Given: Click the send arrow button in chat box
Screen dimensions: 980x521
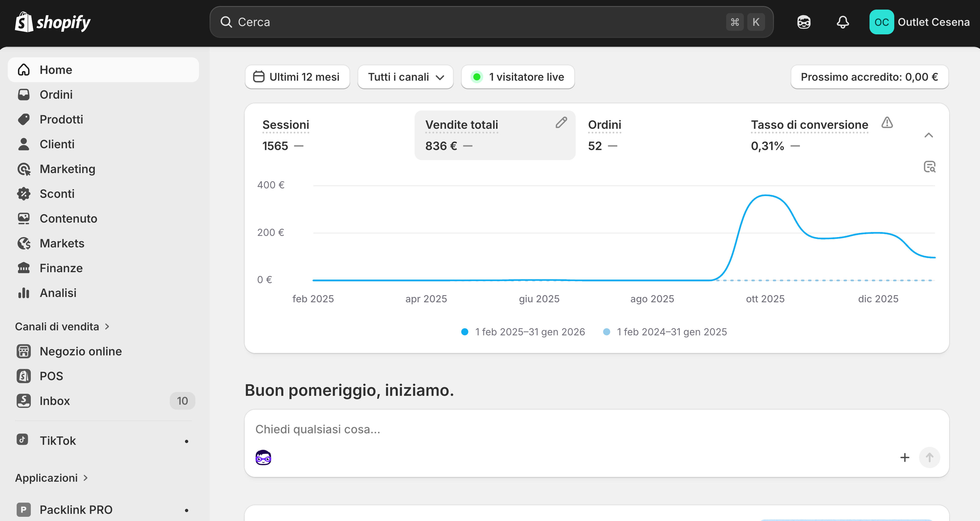Looking at the screenshot, I should (x=929, y=457).
